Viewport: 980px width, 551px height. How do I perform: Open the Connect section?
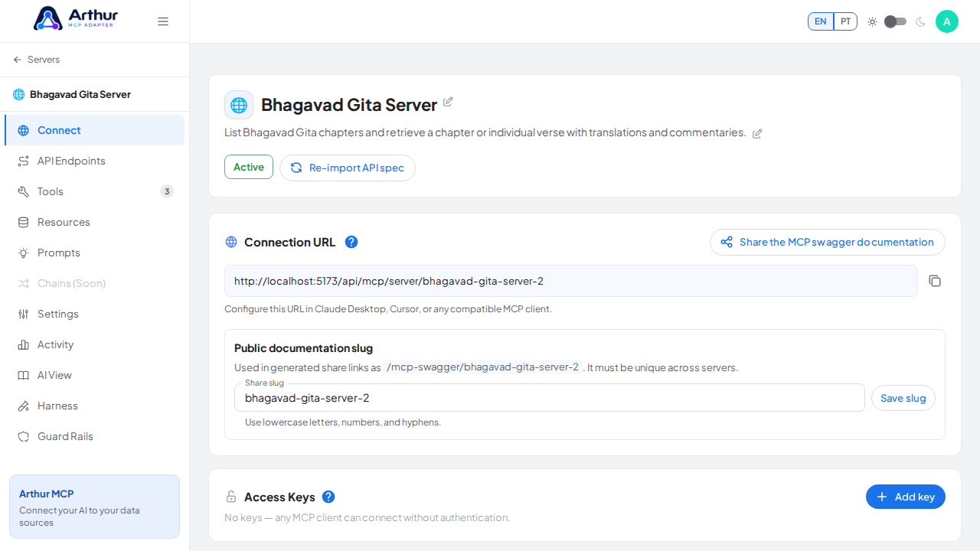pyautogui.click(x=95, y=130)
